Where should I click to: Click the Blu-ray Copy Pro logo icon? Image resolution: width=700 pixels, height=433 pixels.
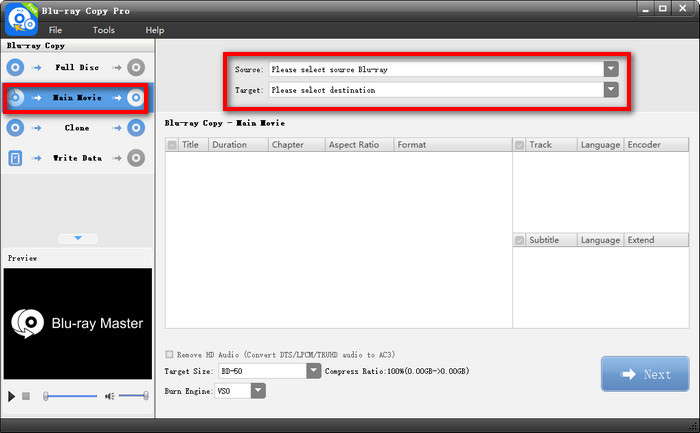22,19
